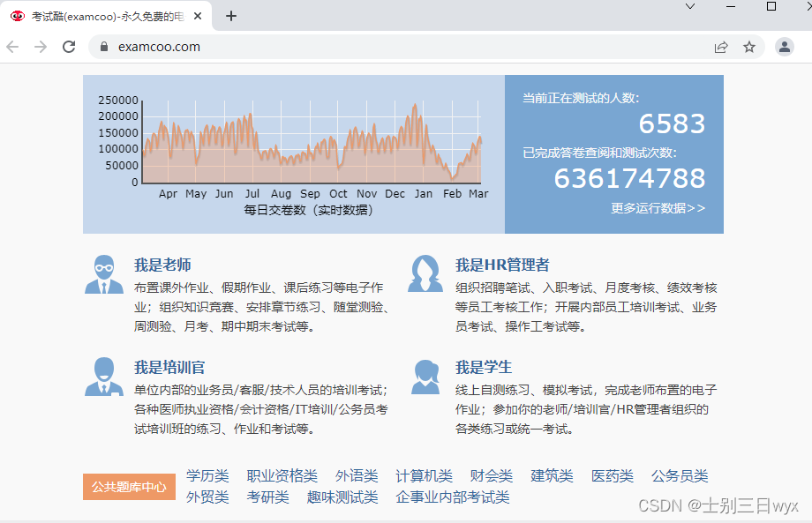Open the 我是培训官 heading link
Screen dimensions: 812x523
[x=169, y=367]
